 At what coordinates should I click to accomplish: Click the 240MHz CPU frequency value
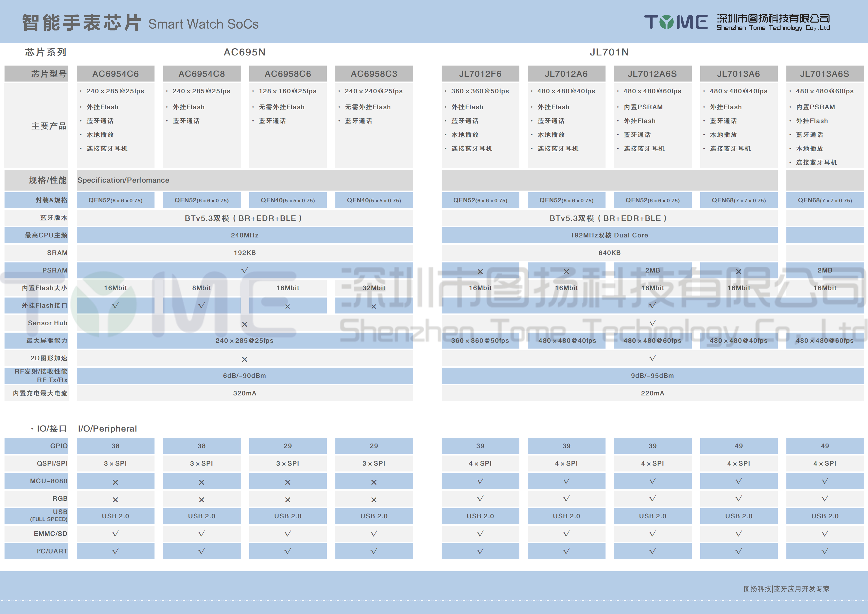(x=245, y=235)
